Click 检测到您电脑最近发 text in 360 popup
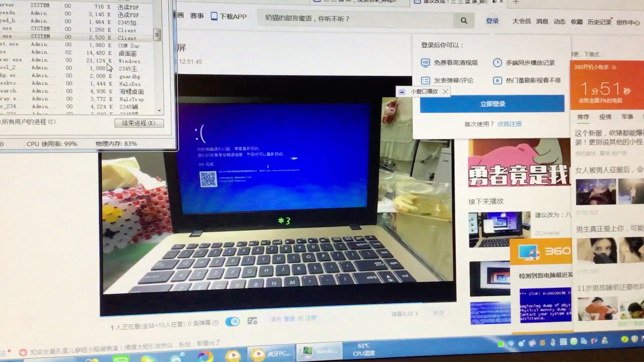The height and width of the screenshot is (362, 644). coord(545,275)
